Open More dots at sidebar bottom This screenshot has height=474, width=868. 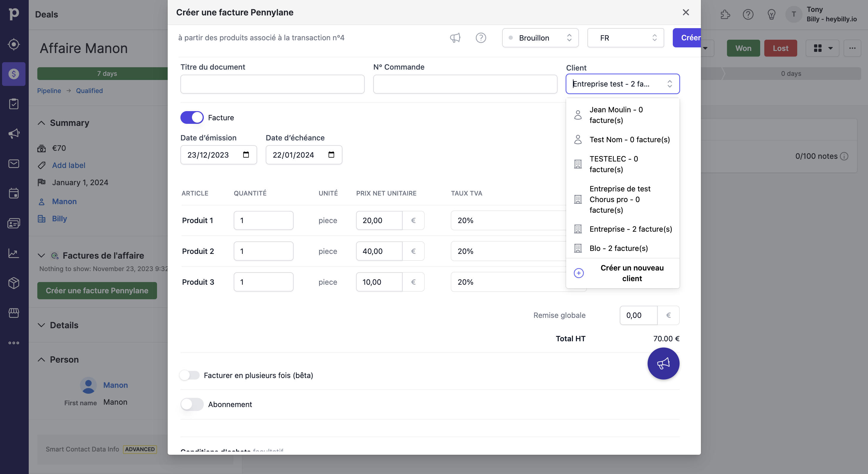click(13, 343)
